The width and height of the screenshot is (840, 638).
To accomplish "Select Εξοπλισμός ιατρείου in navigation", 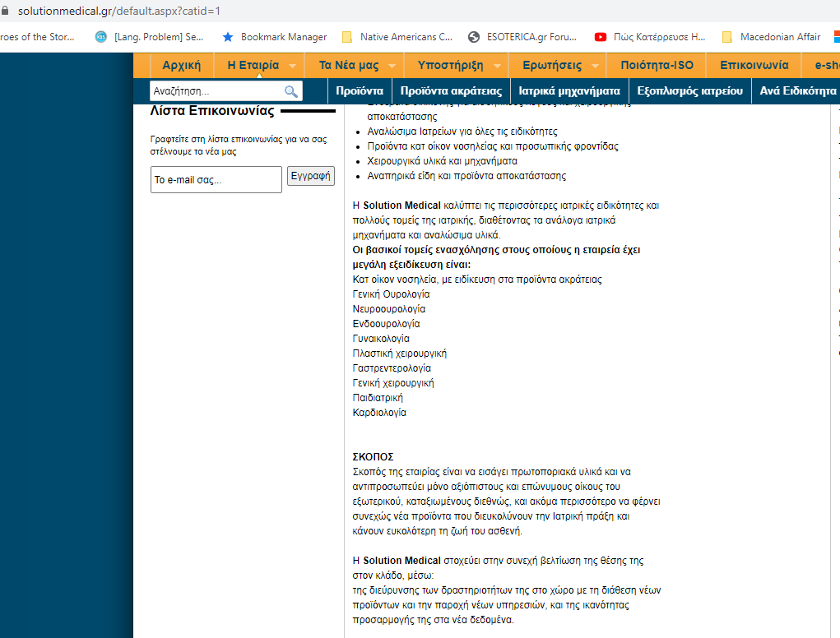I will tap(690, 91).
